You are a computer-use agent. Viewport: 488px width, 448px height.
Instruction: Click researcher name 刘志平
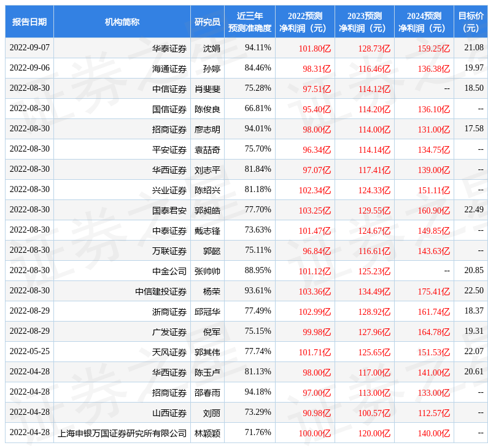pos(207,170)
